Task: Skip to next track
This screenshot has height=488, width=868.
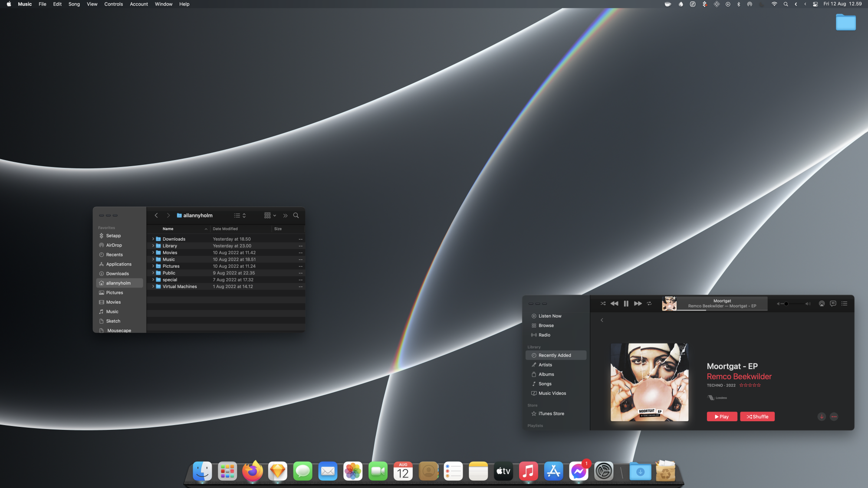Action: point(638,304)
